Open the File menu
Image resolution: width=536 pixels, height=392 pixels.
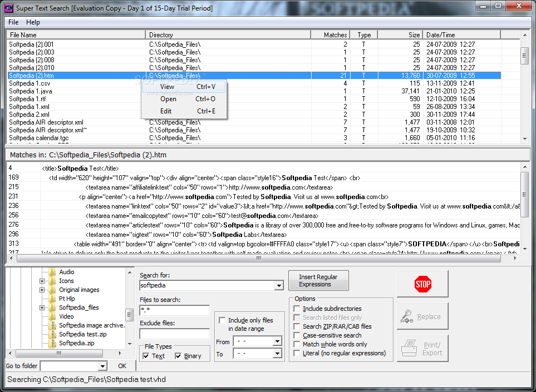[13, 22]
